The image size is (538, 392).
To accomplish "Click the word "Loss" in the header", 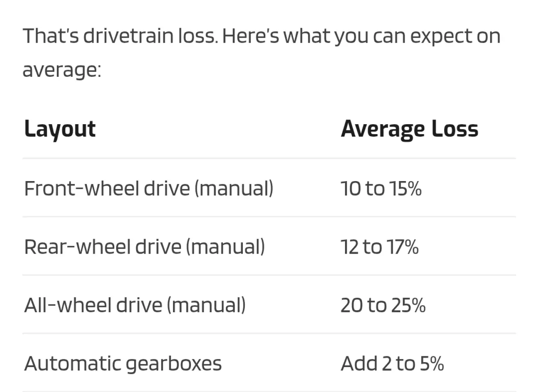I will 455,128.
